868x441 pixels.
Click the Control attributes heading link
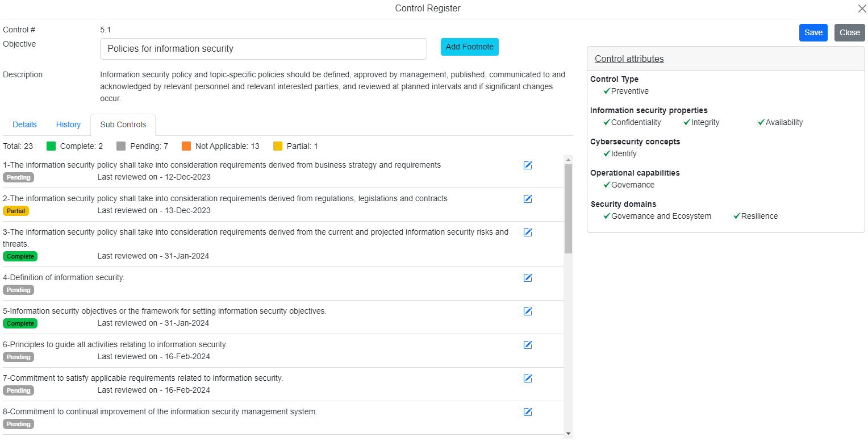629,59
